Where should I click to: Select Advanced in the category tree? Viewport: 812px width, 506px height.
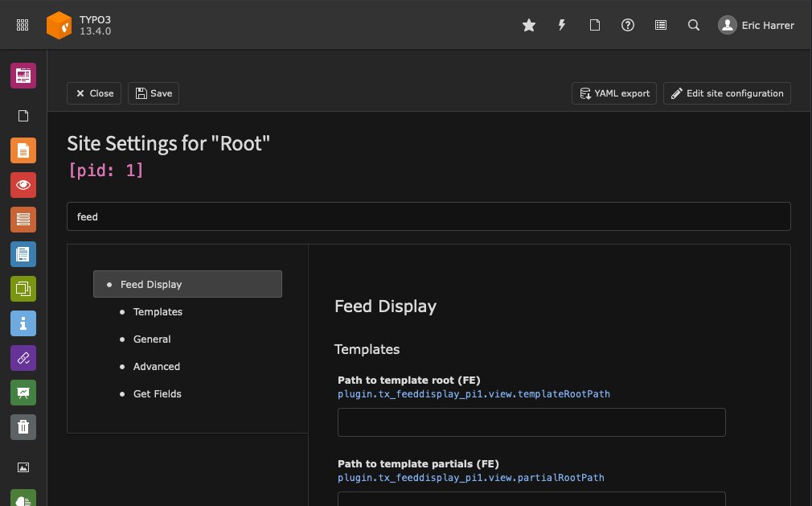(x=157, y=367)
